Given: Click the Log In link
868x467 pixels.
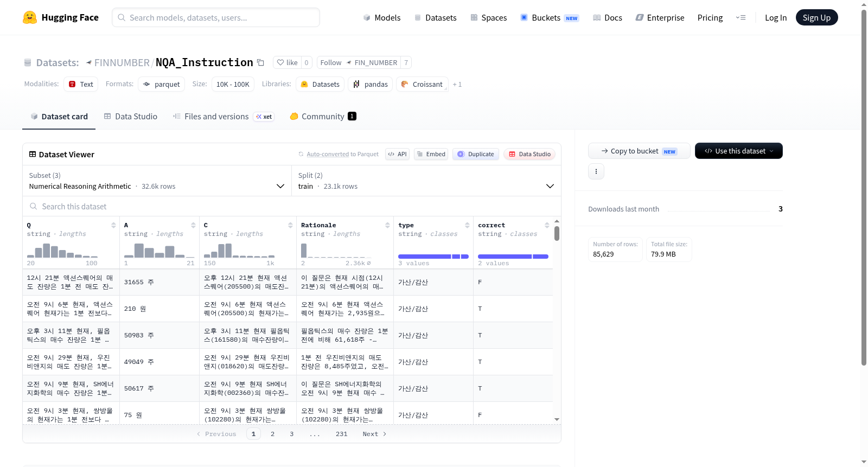Looking at the screenshot, I should pyautogui.click(x=776, y=17).
